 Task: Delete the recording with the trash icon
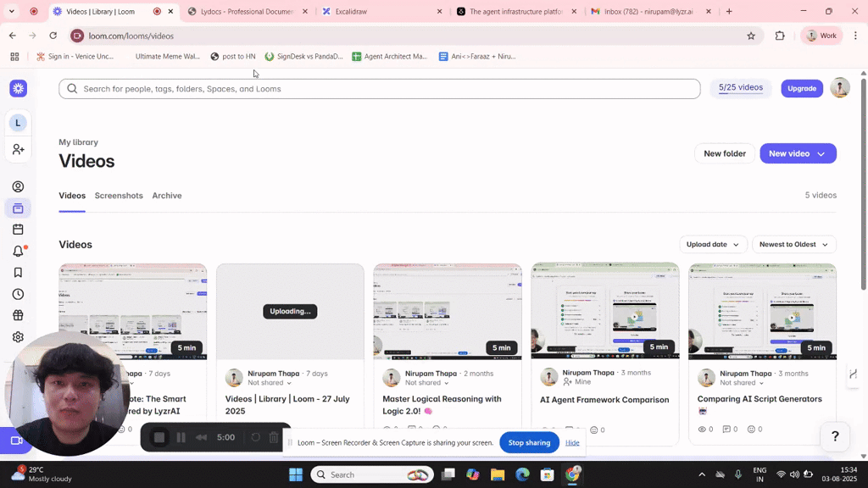[274, 438]
